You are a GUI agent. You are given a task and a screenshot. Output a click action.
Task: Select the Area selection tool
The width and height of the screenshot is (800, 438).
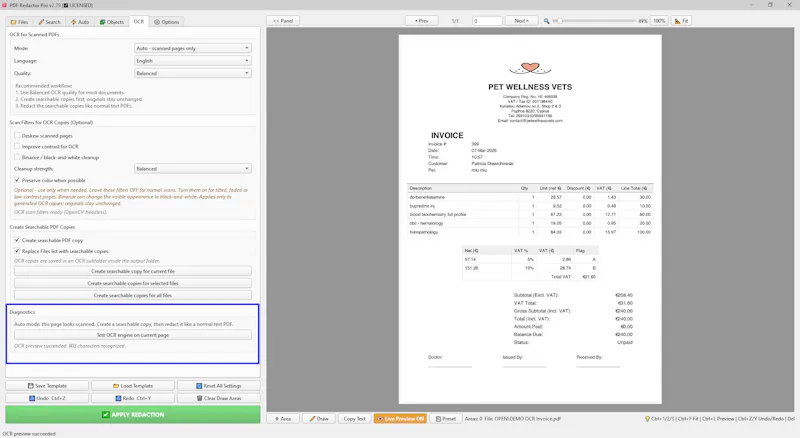coord(283,419)
